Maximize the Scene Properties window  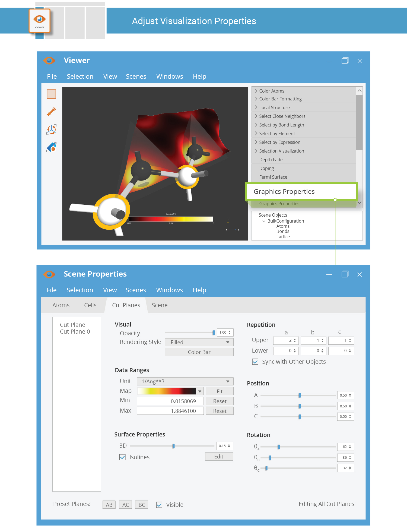345,274
